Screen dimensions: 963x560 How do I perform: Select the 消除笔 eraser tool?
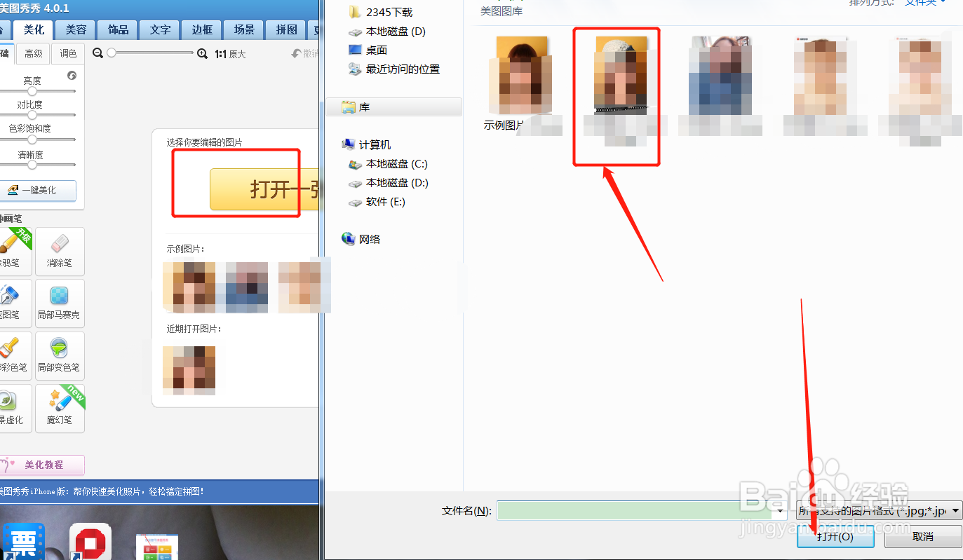60,251
